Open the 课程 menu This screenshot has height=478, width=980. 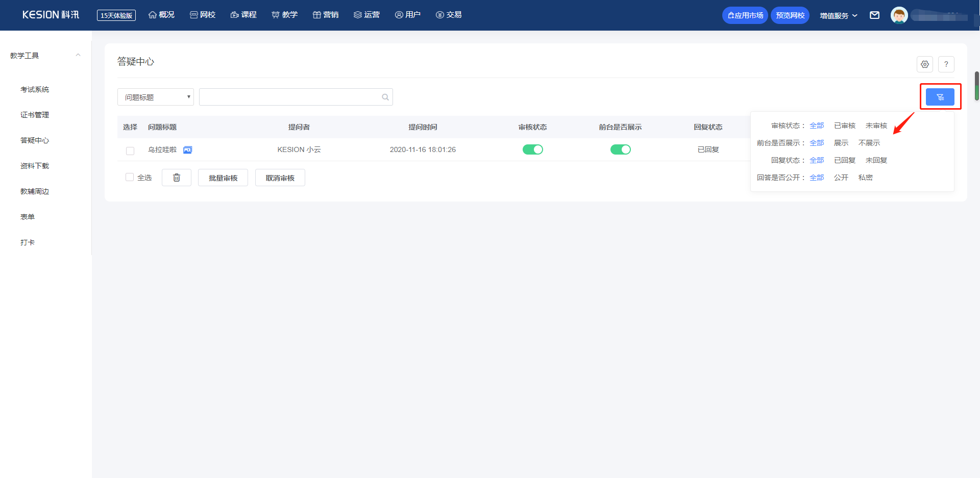tap(243, 15)
